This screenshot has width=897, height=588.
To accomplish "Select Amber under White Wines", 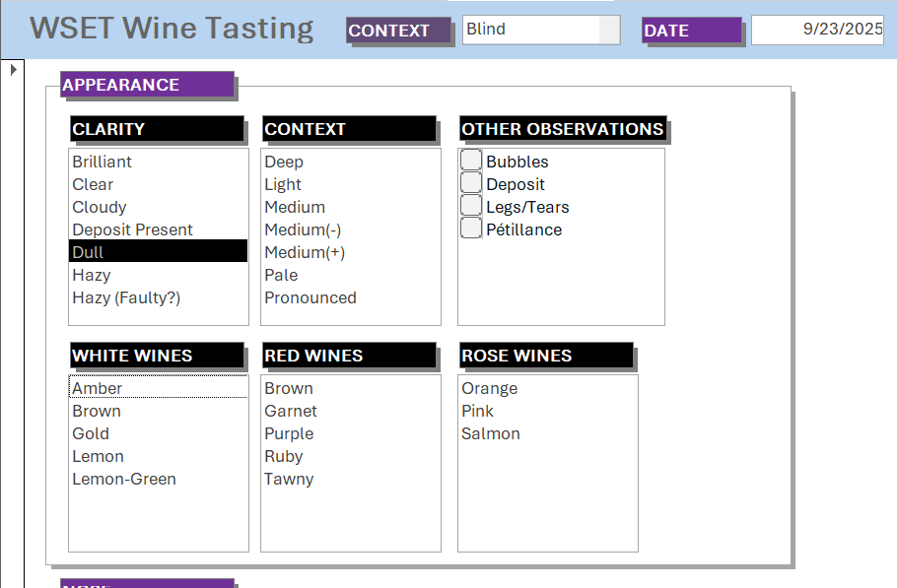I will 159,387.
